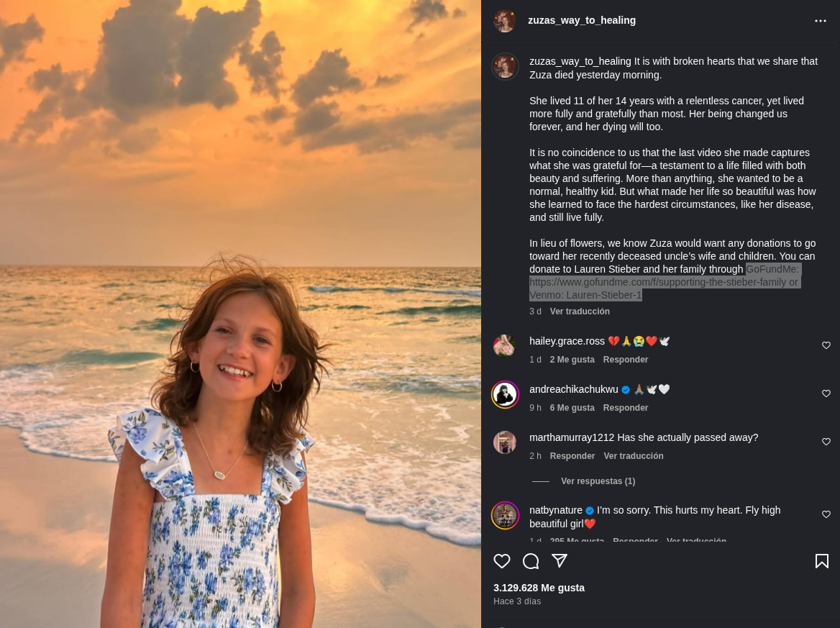Like natbynature's comment heart
Image resolution: width=840 pixels, height=628 pixels.
pyautogui.click(x=826, y=514)
